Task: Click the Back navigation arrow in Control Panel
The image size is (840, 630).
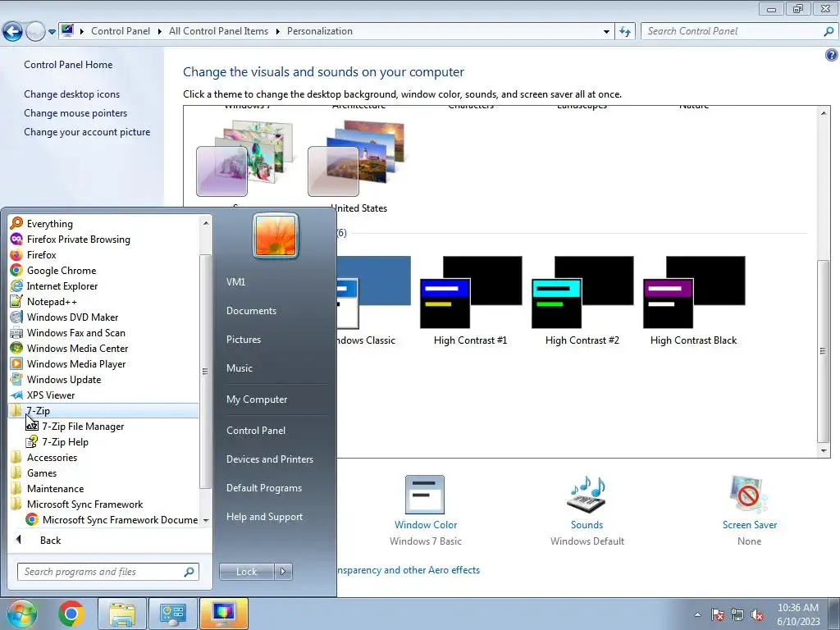Action: 13,31
